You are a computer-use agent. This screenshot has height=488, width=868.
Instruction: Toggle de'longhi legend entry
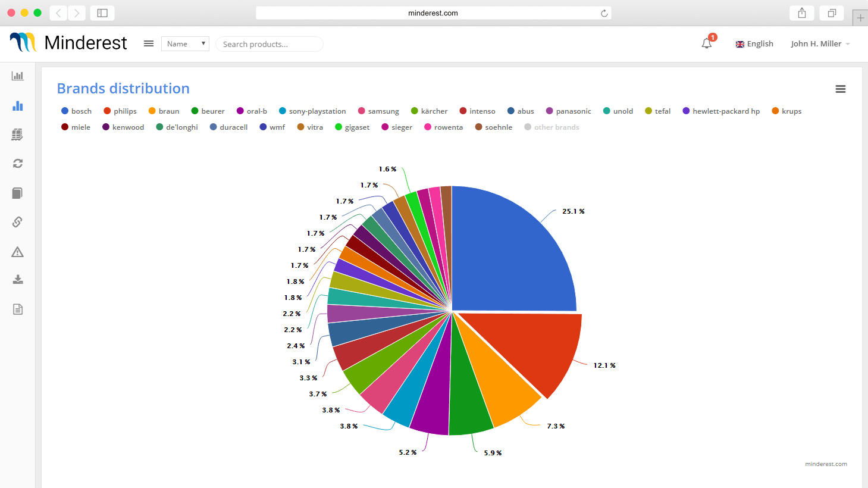coord(177,127)
